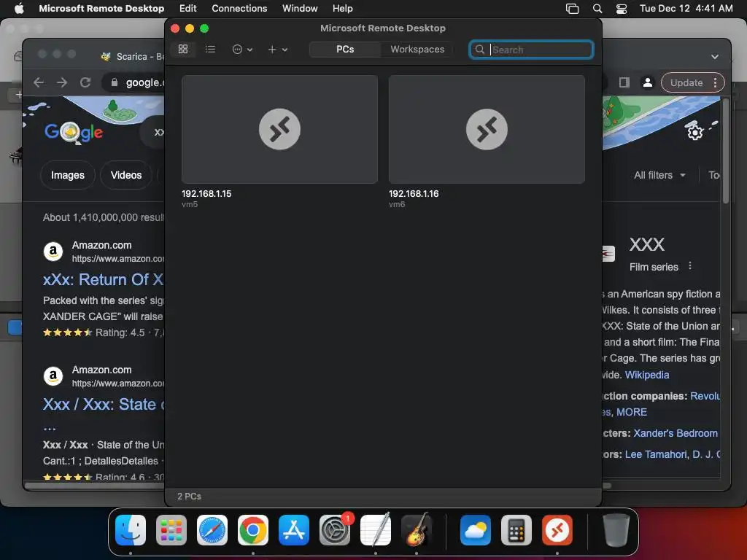Screen dimensions: 747x560
Task: Click the Wikipedia link in knowledge panel
Action: (x=647, y=375)
